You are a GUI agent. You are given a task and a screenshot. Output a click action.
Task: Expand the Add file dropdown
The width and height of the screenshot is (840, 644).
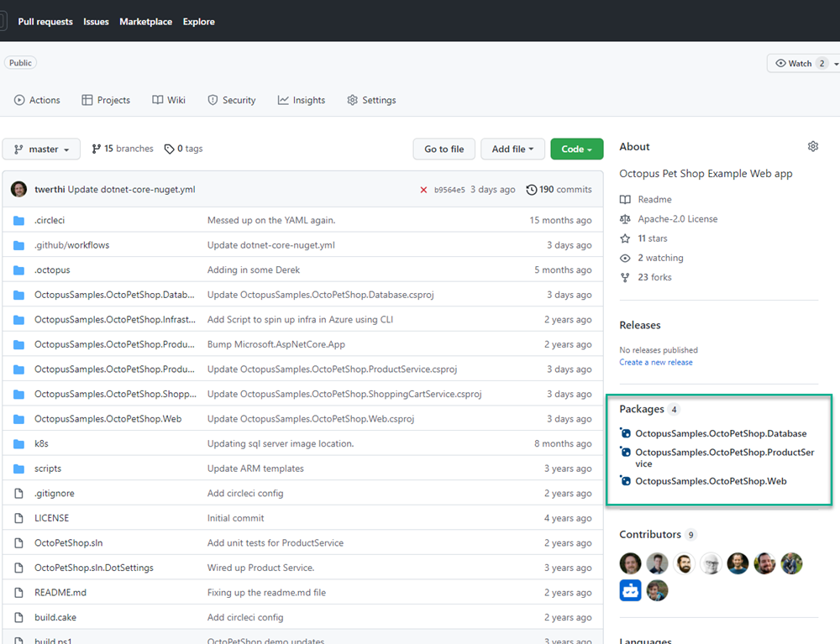[512, 148]
